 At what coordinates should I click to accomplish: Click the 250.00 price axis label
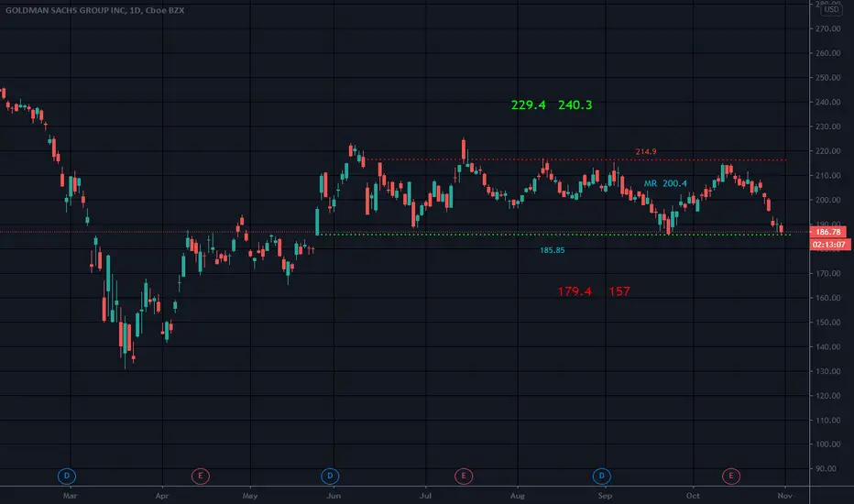click(x=827, y=77)
